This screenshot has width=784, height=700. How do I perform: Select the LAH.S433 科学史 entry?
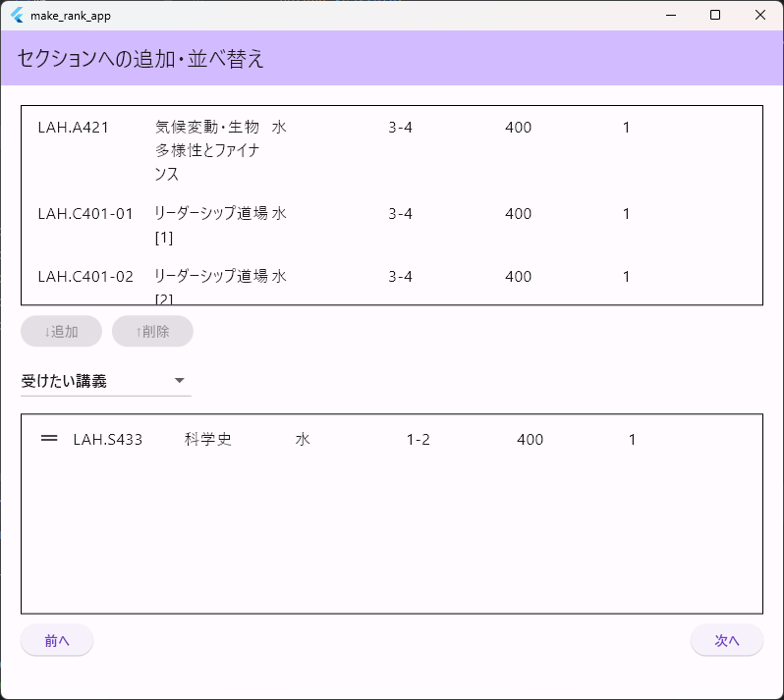(x=107, y=440)
